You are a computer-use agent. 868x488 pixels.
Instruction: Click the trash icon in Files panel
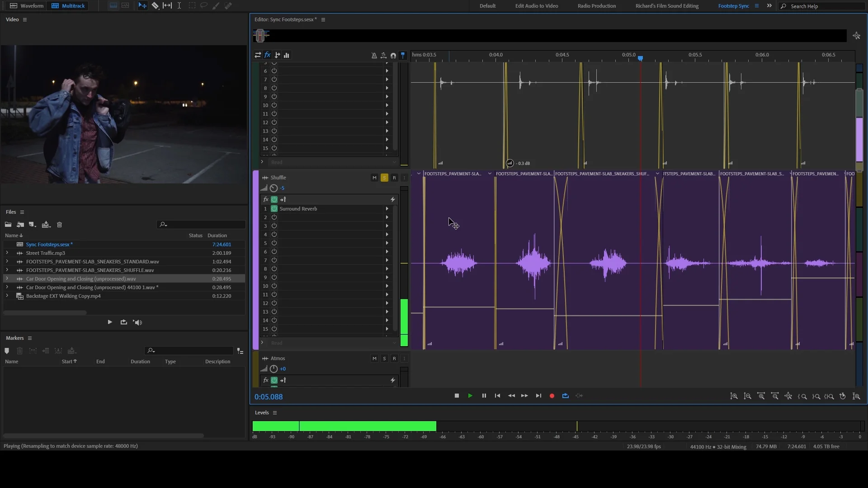[59, 225]
